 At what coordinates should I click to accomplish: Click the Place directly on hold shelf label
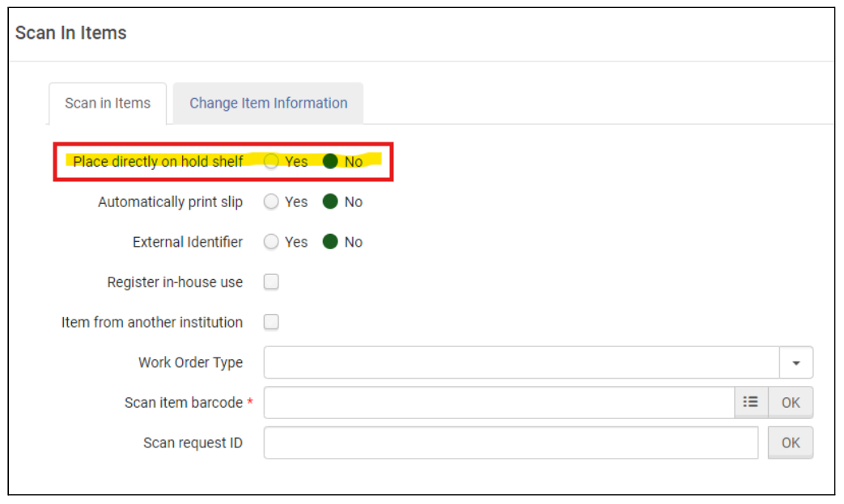[158, 162]
